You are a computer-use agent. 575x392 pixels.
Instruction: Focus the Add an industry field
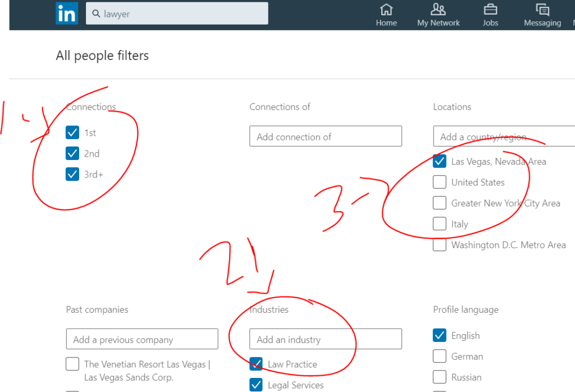326,339
